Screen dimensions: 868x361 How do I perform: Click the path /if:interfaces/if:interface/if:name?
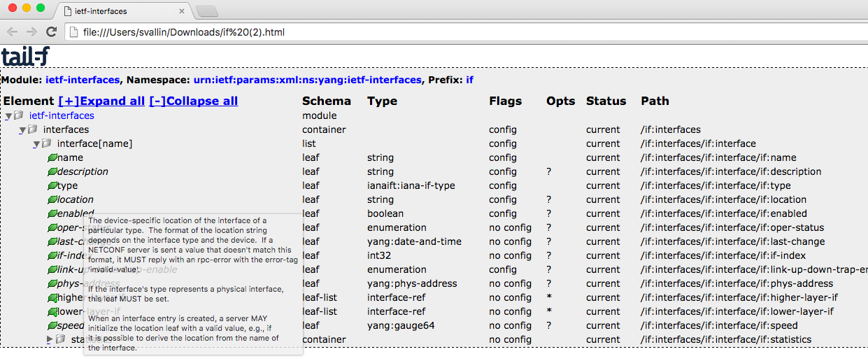click(718, 157)
